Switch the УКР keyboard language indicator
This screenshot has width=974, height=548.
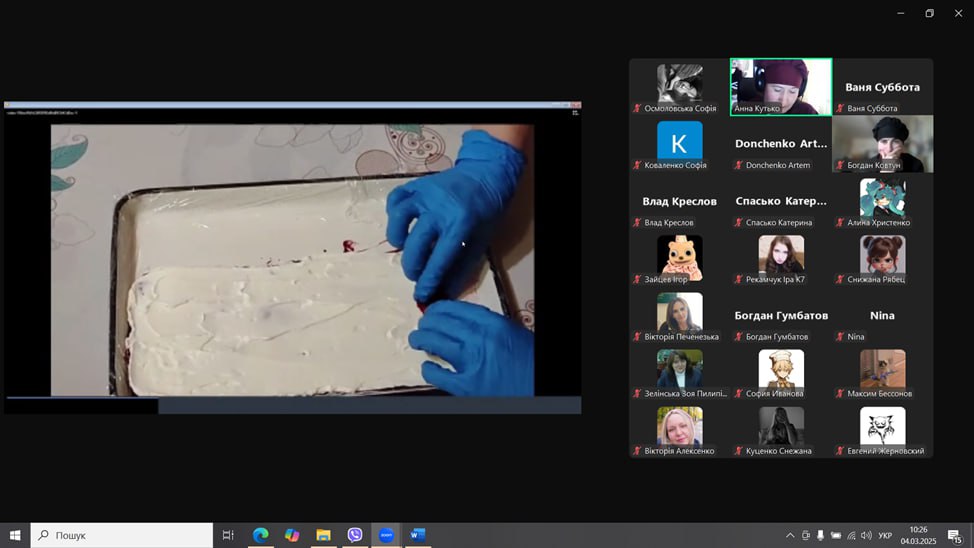(x=885, y=536)
